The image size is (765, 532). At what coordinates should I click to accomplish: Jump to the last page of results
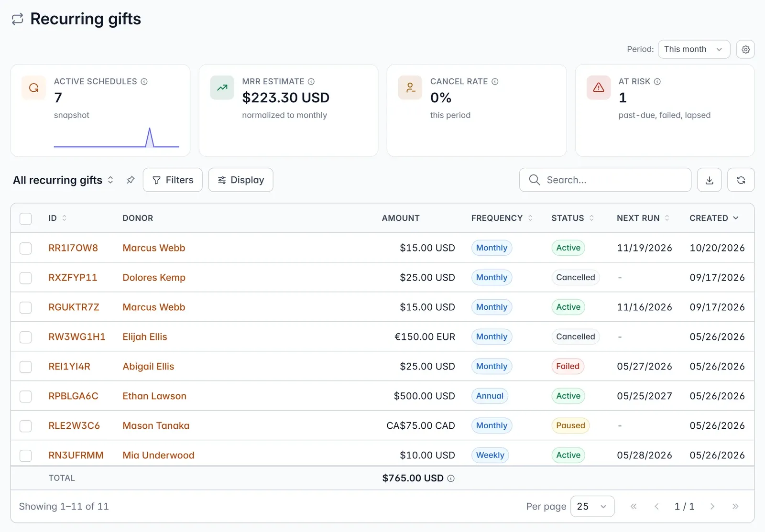[735, 507]
